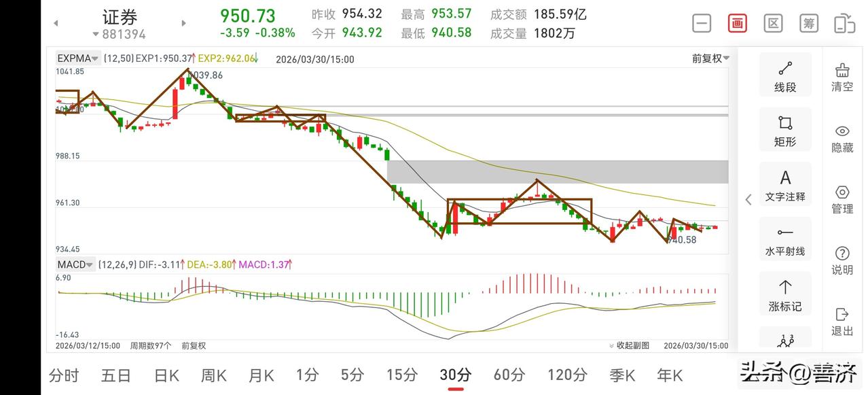868x395 pixels.
Task: Select the active 30-minute tab
Action: click(456, 375)
